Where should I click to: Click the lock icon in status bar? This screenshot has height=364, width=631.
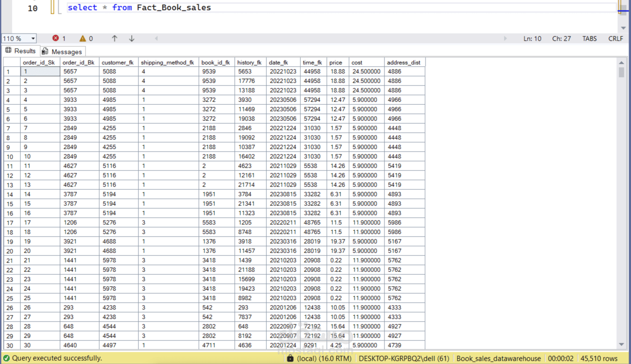click(290, 358)
